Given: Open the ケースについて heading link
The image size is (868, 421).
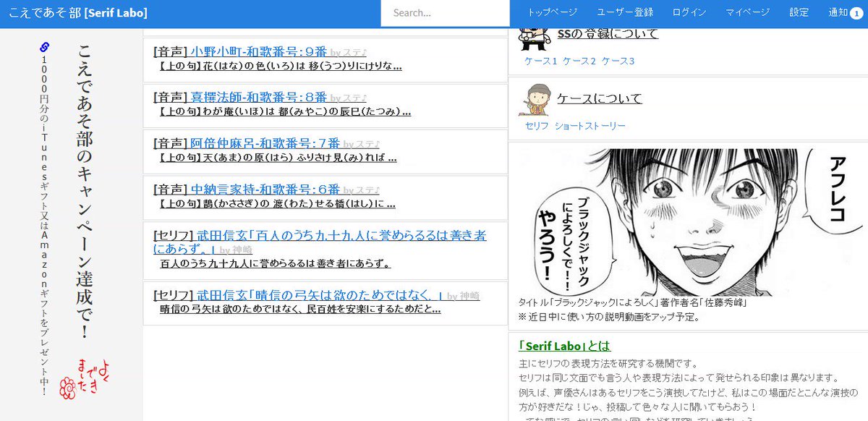Looking at the screenshot, I should pyautogui.click(x=600, y=98).
